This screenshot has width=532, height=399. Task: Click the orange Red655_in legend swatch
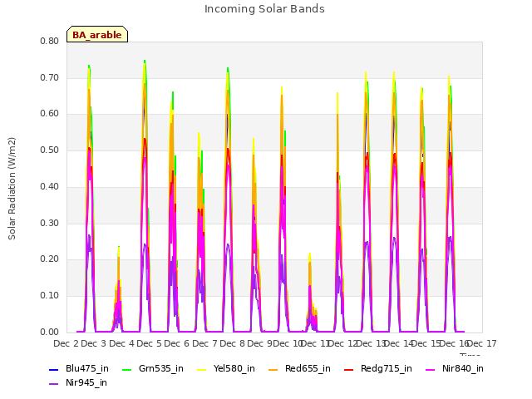273,369
